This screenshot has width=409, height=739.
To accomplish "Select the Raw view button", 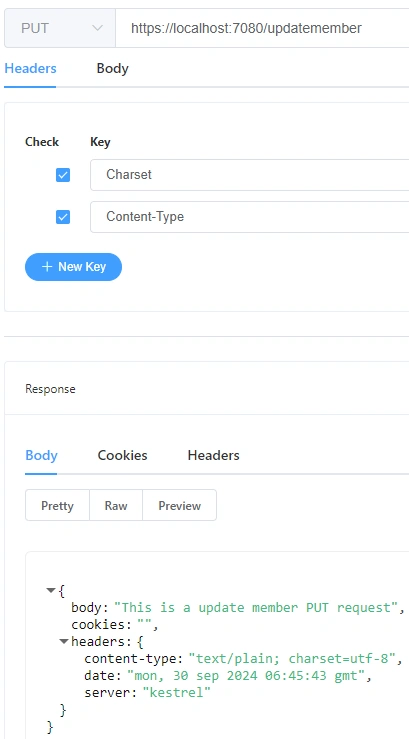I will click(x=116, y=505).
